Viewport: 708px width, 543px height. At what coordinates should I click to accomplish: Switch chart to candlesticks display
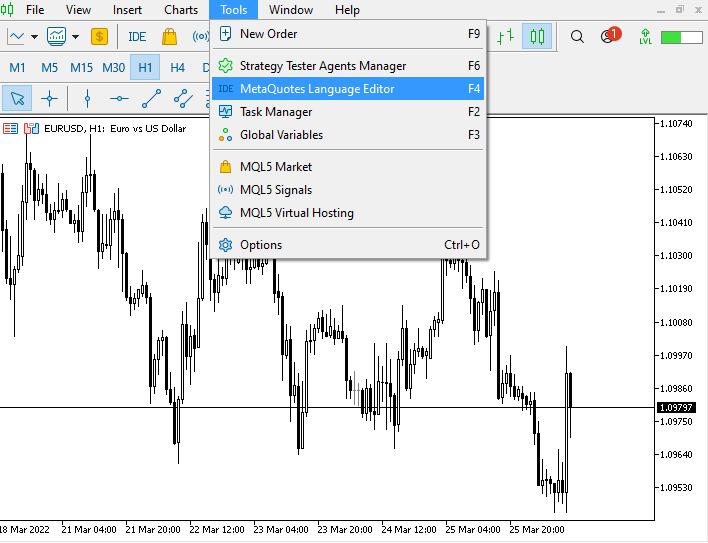pyautogui.click(x=538, y=37)
